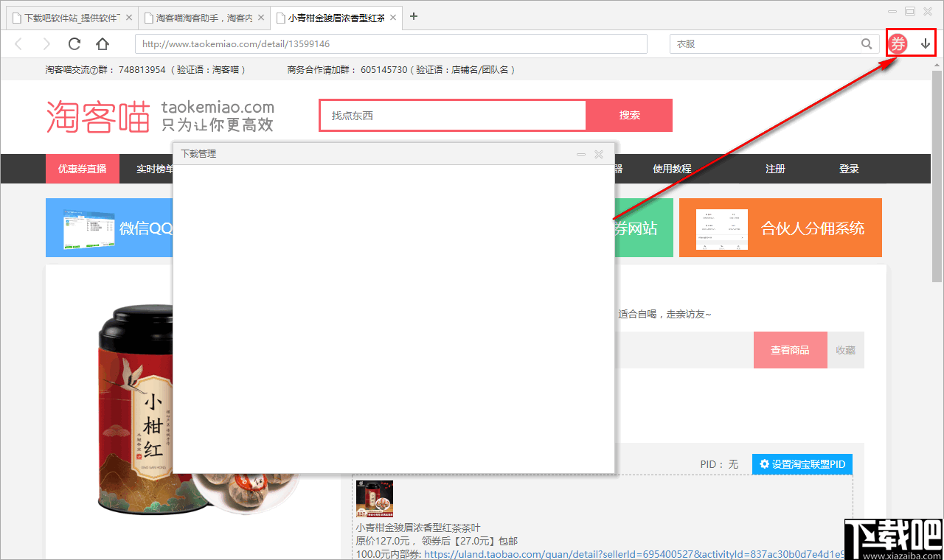The width and height of the screenshot is (944, 560).
Task: Click the small product thumbnail above the tea title
Action: (375, 499)
